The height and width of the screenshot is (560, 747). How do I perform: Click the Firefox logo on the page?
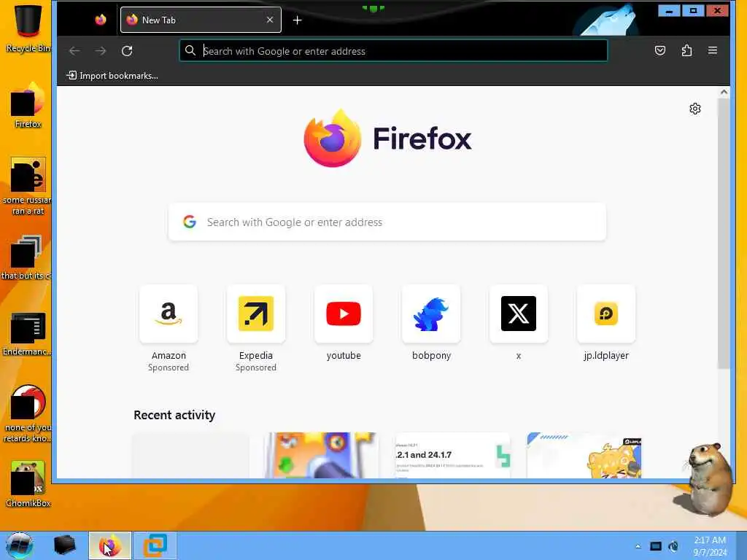pyautogui.click(x=387, y=138)
